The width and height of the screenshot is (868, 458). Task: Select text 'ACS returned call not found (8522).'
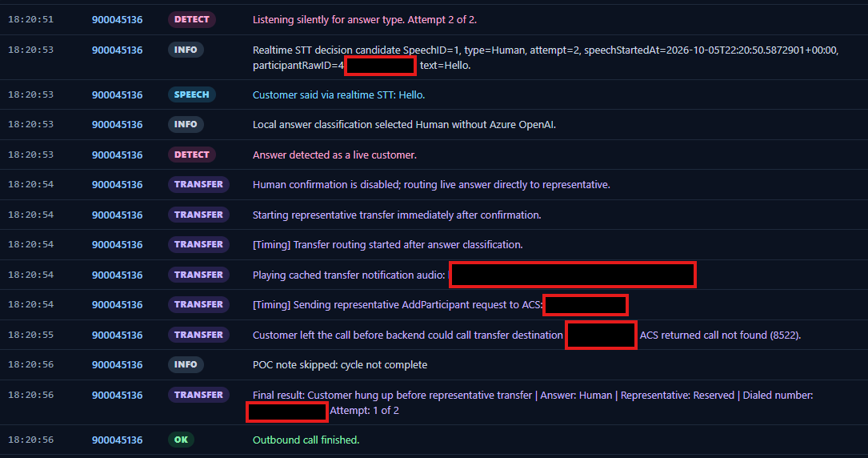720,335
